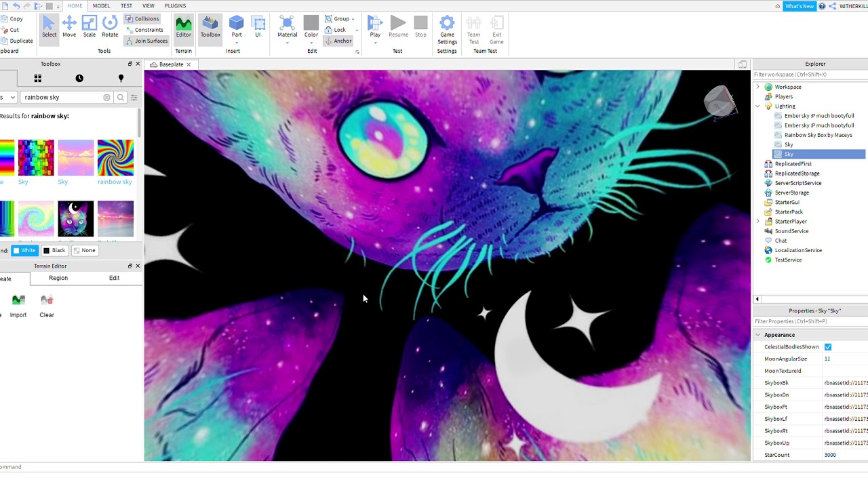The image size is (868, 488).
Task: Open the Play dropdown arrow
Action: point(375,43)
